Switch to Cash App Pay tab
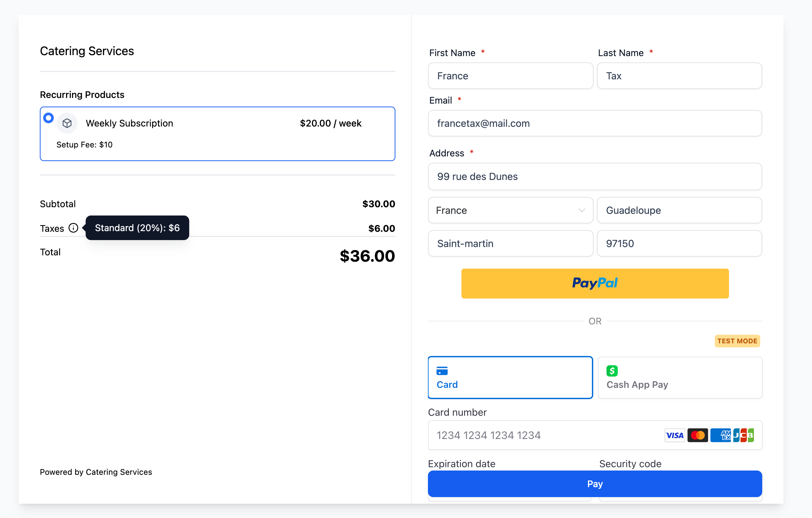The image size is (812, 518). (x=680, y=377)
